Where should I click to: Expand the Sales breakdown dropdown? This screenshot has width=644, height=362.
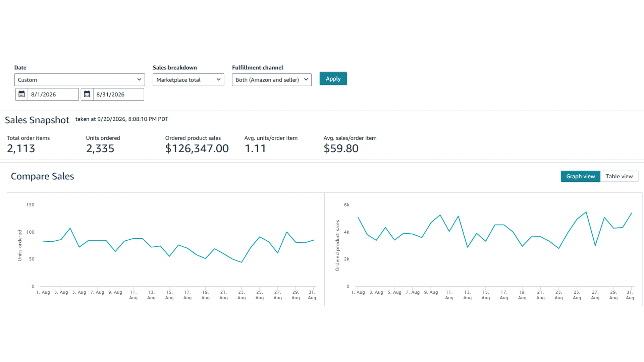tap(189, 80)
